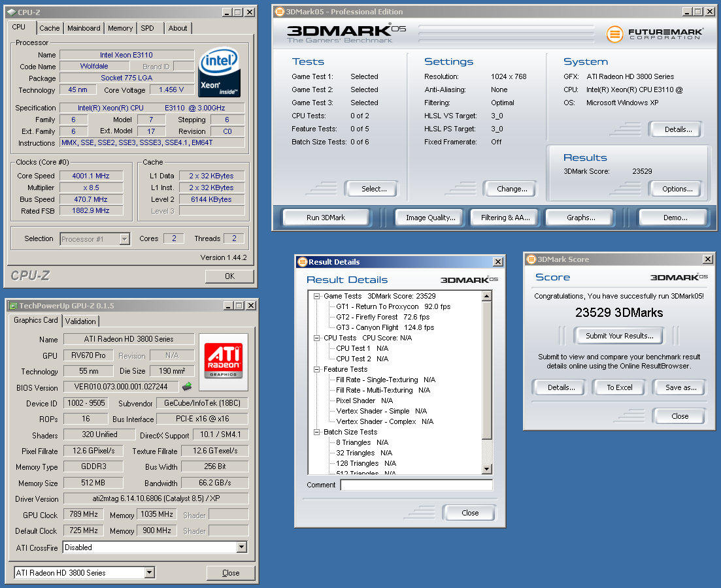Click Details in the 3DMark Score window
Viewport: 721px width, 588px height.
[560, 387]
